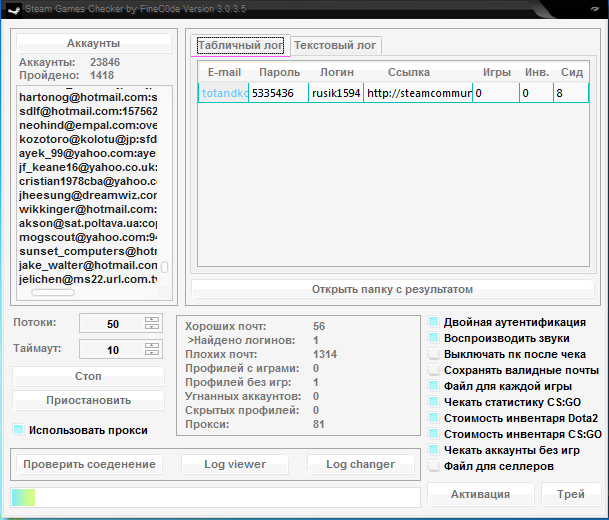Viewport: 609px width, 520px height.
Task: Click the Сид column header
Action: click(572, 72)
